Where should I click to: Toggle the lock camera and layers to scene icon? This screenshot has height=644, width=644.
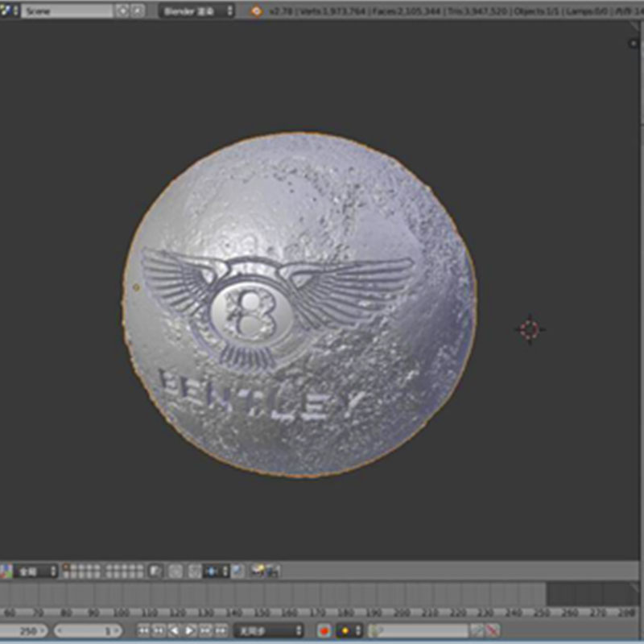[x=155, y=572]
